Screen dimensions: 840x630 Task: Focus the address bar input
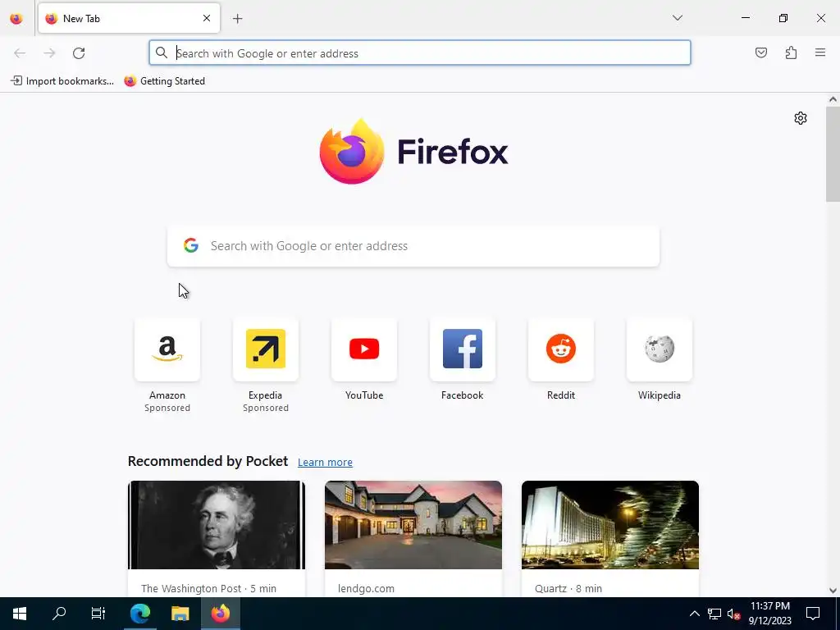click(x=419, y=53)
